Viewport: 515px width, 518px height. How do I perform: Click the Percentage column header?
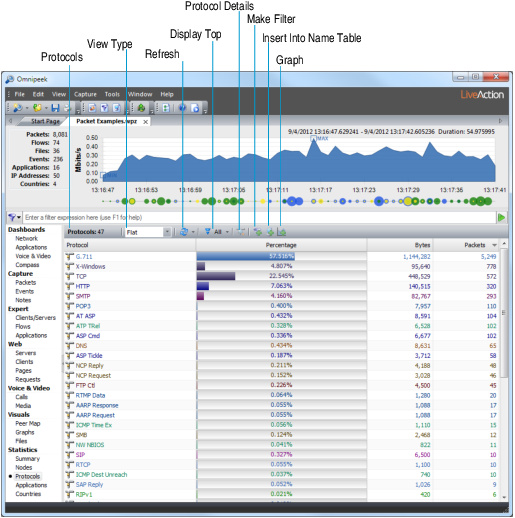tap(281, 245)
